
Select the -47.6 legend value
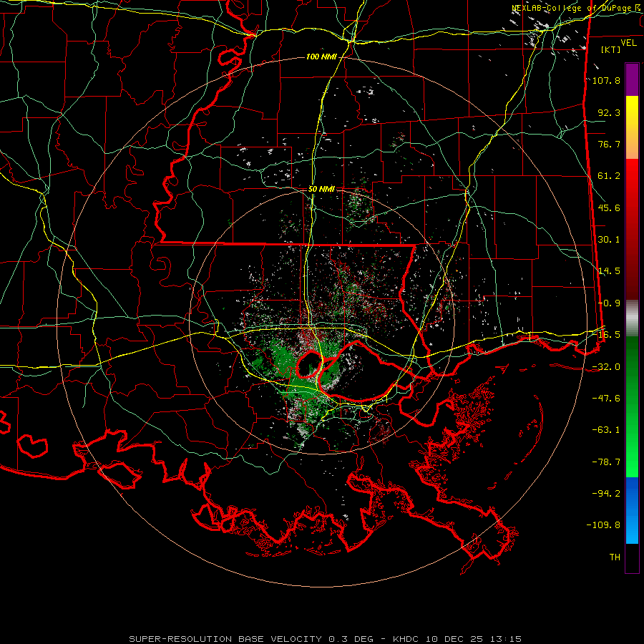coord(606,399)
